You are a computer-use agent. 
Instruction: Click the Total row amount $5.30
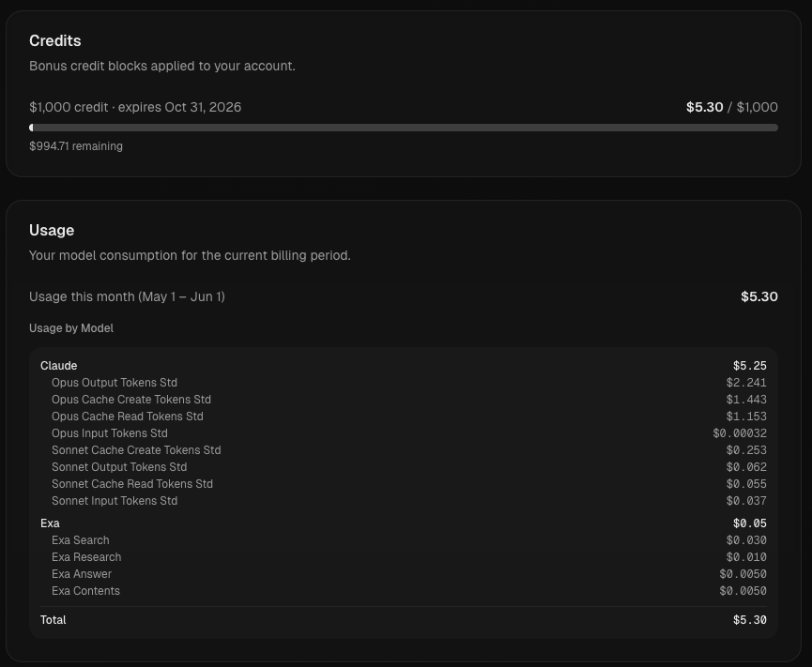pos(750,620)
